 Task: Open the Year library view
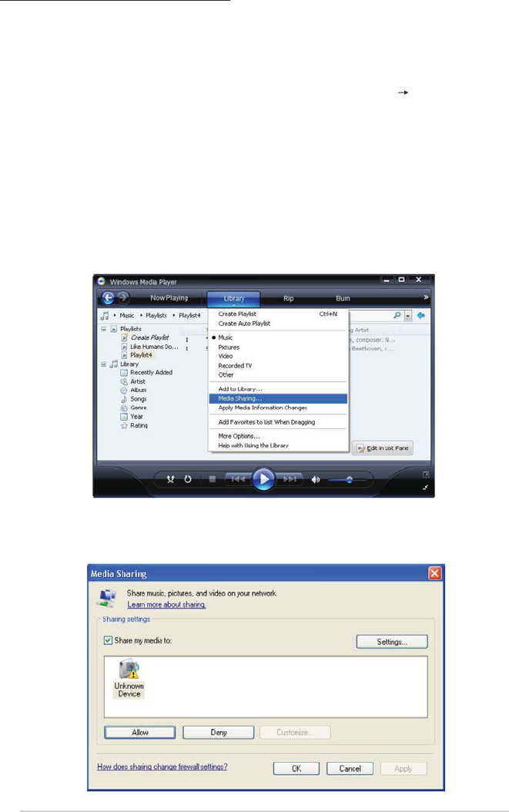pyautogui.click(x=137, y=416)
